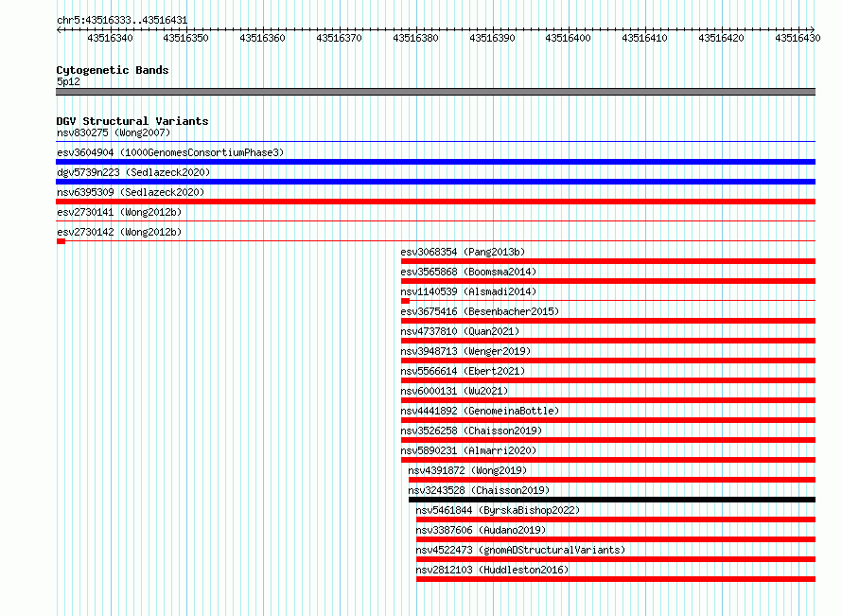Click nsv5890231 (Almarri2020) label
Screen dimensions: 842x616
(x=469, y=450)
